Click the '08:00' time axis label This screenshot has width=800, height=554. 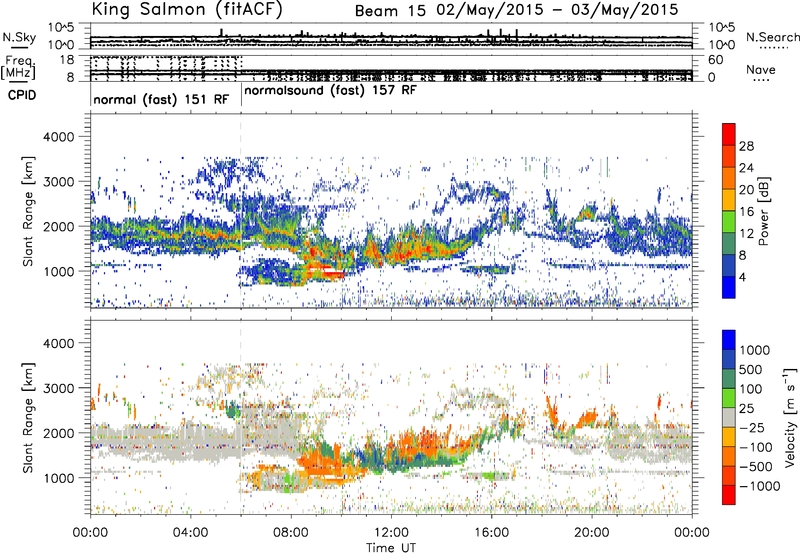coord(291,533)
